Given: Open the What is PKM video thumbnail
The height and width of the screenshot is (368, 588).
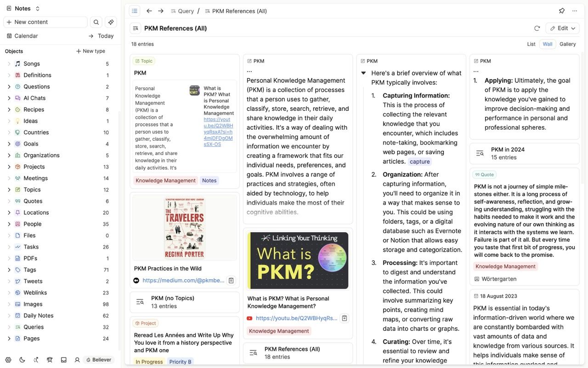Looking at the screenshot, I should click(298, 260).
